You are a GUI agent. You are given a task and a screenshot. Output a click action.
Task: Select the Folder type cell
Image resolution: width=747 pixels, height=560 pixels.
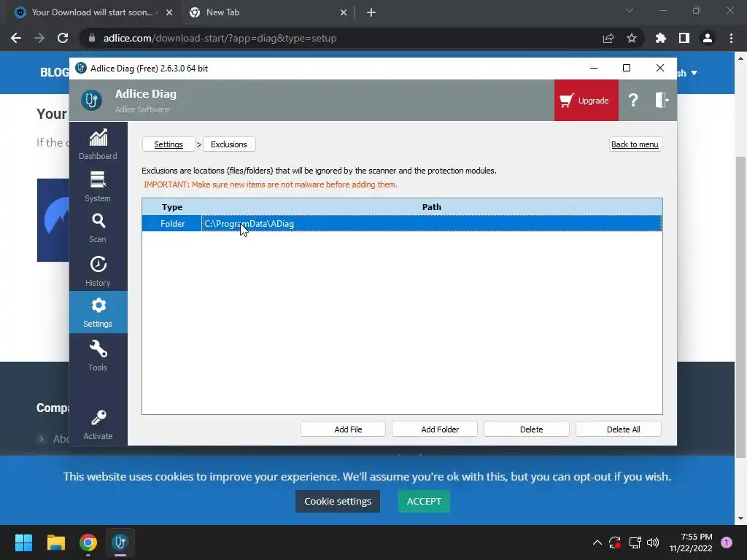pyautogui.click(x=172, y=224)
